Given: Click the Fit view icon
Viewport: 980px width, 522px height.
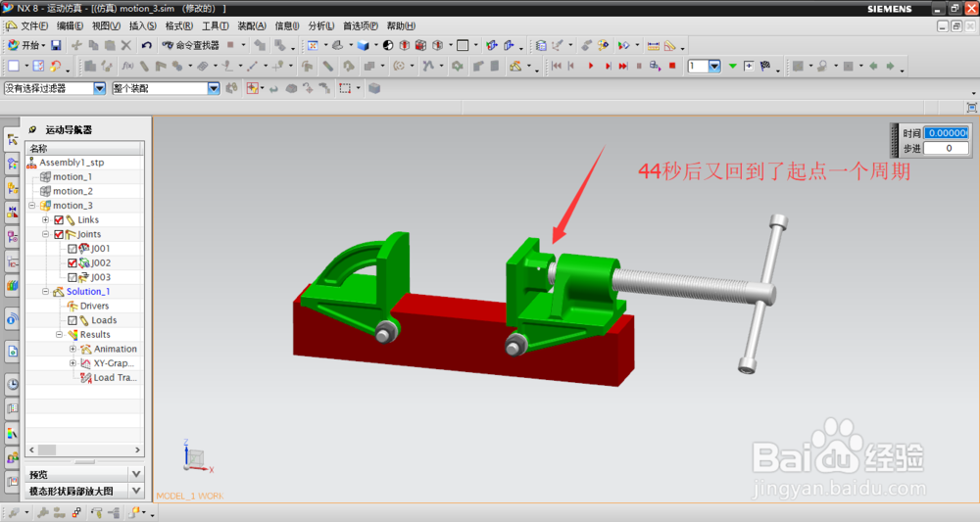Looking at the screenshot, I should pos(313,45).
